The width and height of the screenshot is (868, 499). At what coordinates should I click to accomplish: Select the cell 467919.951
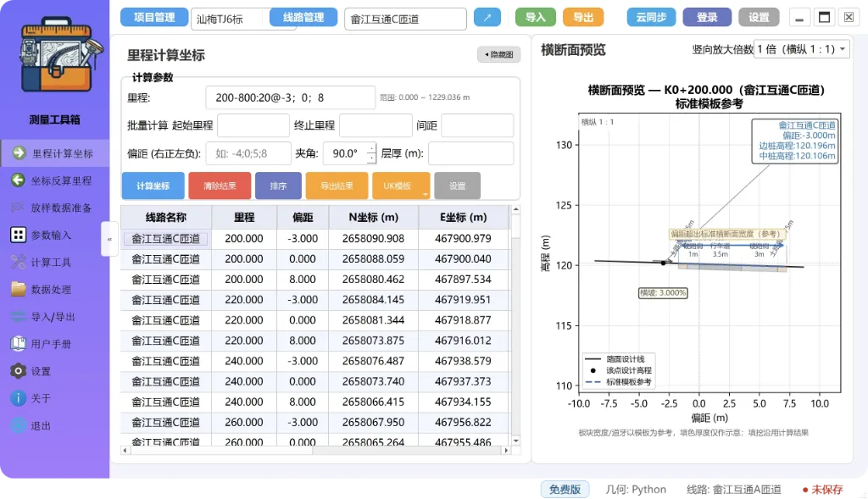click(x=464, y=300)
